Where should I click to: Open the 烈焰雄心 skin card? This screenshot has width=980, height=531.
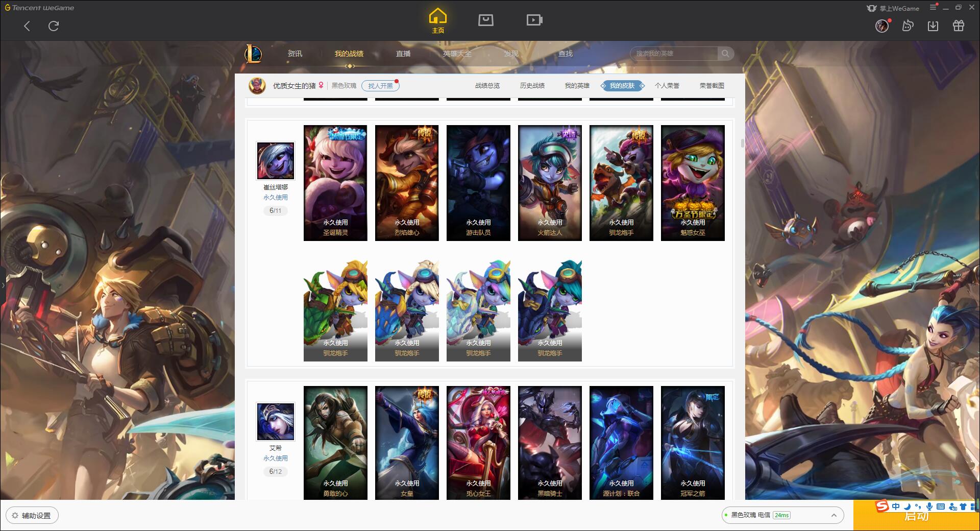pos(407,183)
